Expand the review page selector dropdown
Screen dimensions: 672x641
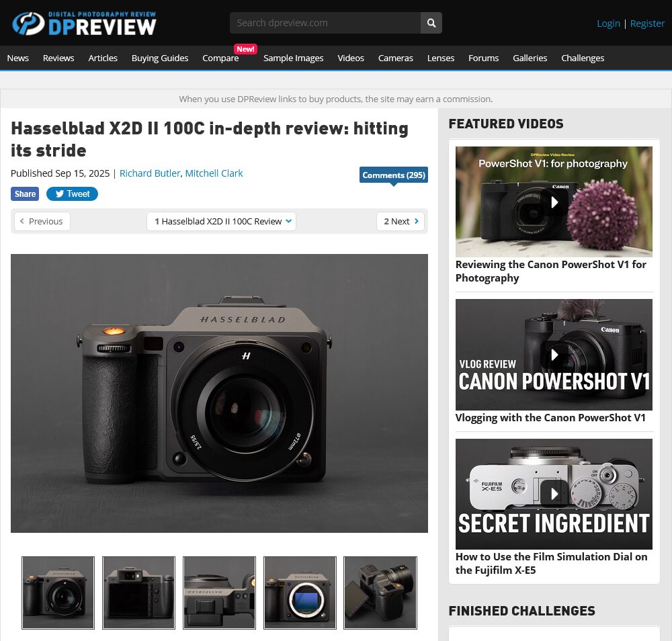[x=221, y=222]
